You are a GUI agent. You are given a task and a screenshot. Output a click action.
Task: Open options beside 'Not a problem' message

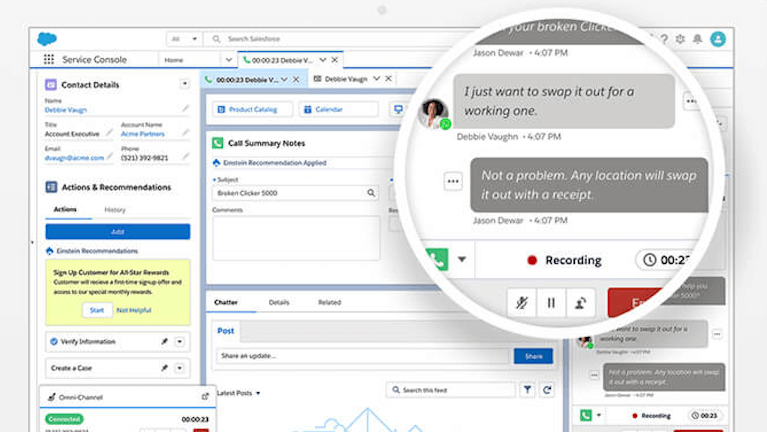click(x=453, y=182)
